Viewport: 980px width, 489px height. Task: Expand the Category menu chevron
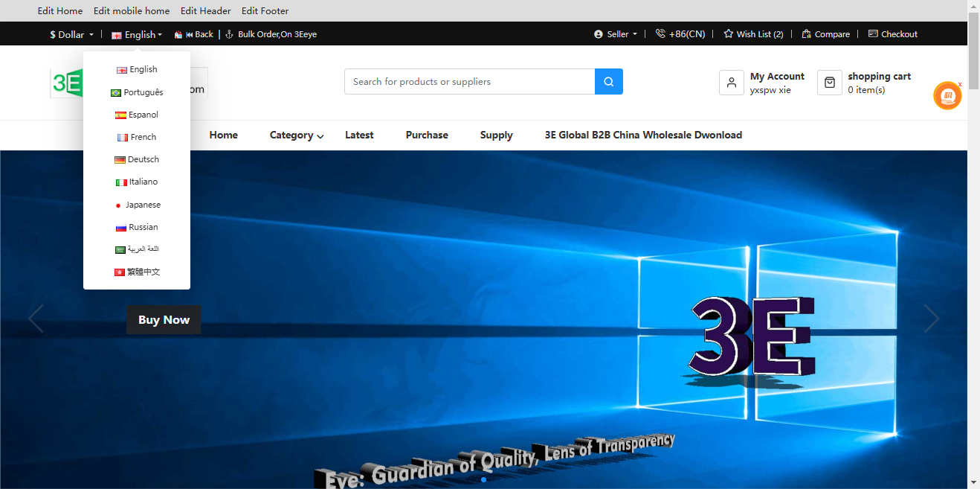(320, 136)
